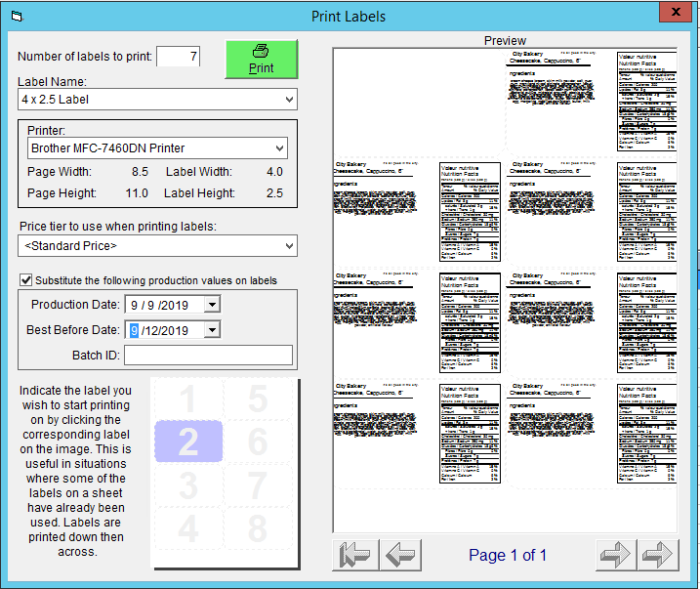
Task: Toggle Substitute production values checkbox
Action: point(26,280)
